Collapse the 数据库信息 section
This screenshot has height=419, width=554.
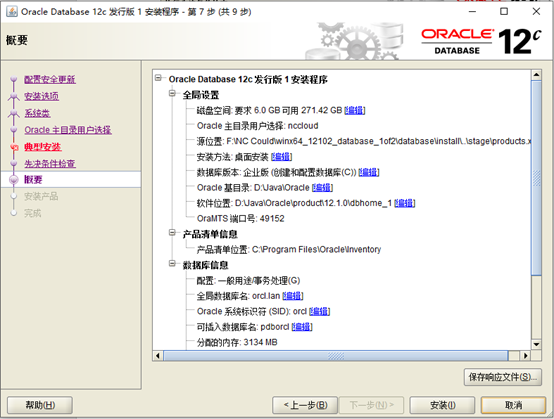(x=172, y=264)
